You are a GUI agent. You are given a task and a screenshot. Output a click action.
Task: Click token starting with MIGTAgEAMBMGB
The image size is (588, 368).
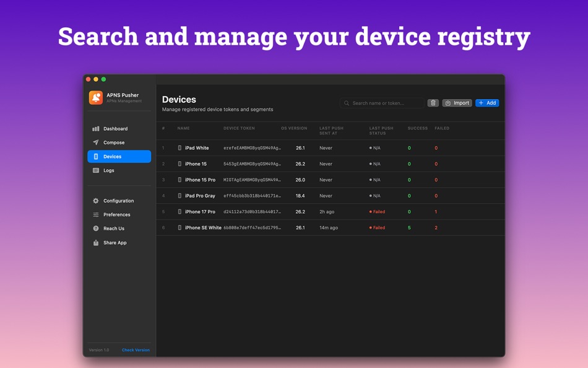pyautogui.click(x=252, y=180)
